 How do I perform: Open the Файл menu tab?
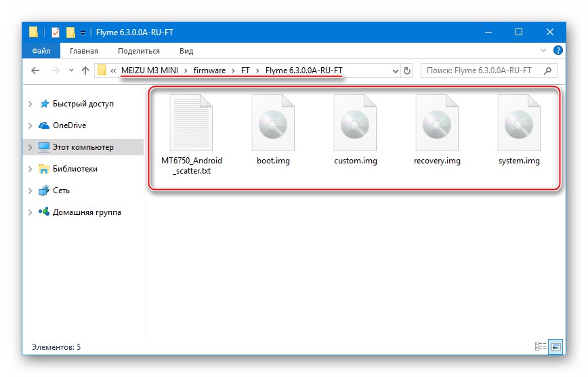coord(41,51)
